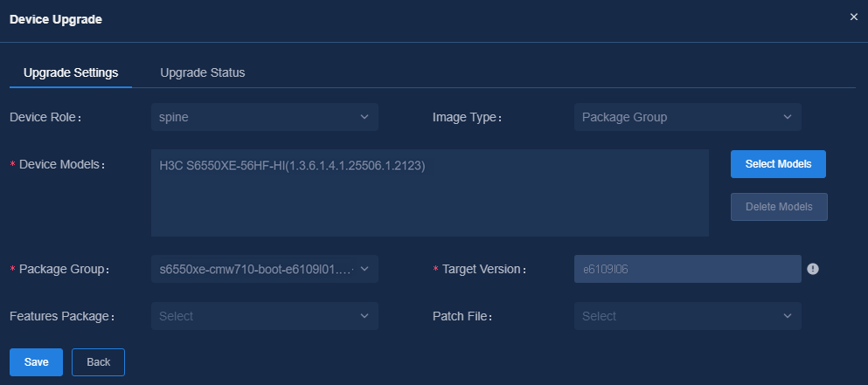868x385 pixels.
Task: Switch to the Upgrade Status tab
Action: click(x=203, y=72)
